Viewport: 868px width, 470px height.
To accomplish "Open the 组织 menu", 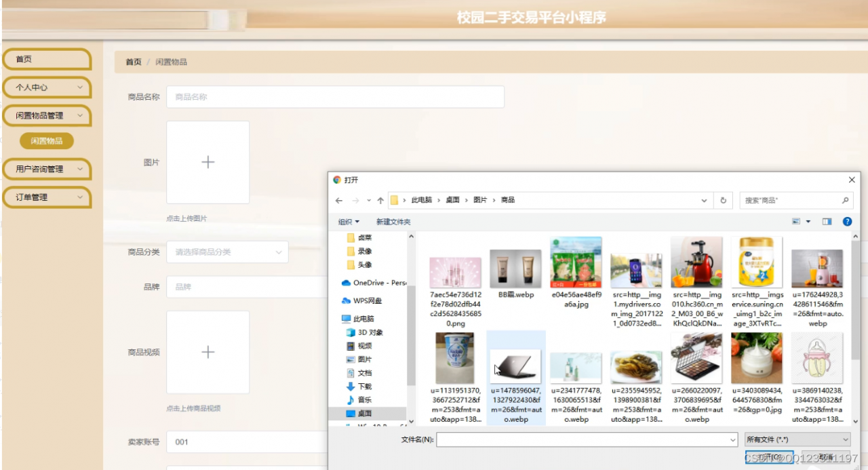I will click(349, 222).
